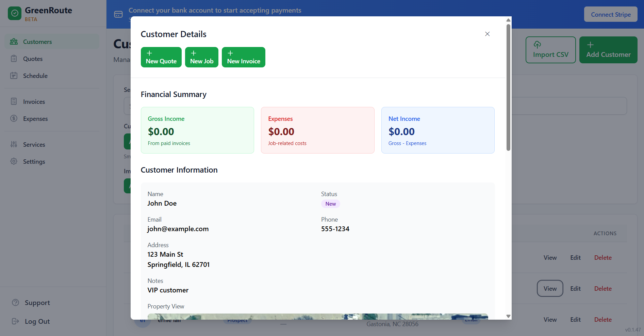The height and width of the screenshot is (336, 644).
Task: Close the Customer Details dialog
Action: pos(488,34)
